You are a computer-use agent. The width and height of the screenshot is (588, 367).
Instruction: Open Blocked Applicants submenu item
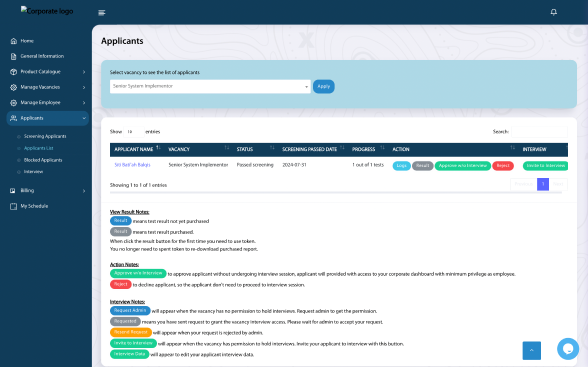click(43, 160)
